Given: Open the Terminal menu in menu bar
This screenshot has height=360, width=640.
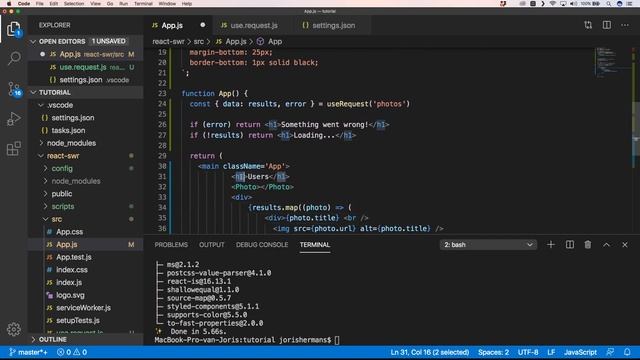Looking at the screenshot, I should tap(143, 3).
